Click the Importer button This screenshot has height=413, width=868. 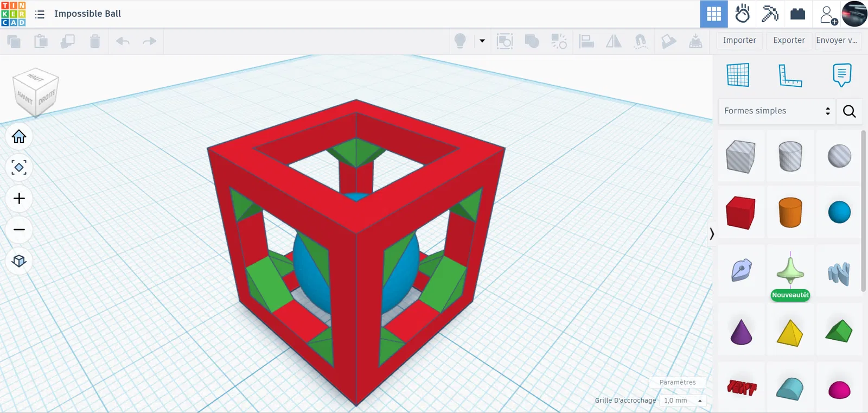(739, 41)
